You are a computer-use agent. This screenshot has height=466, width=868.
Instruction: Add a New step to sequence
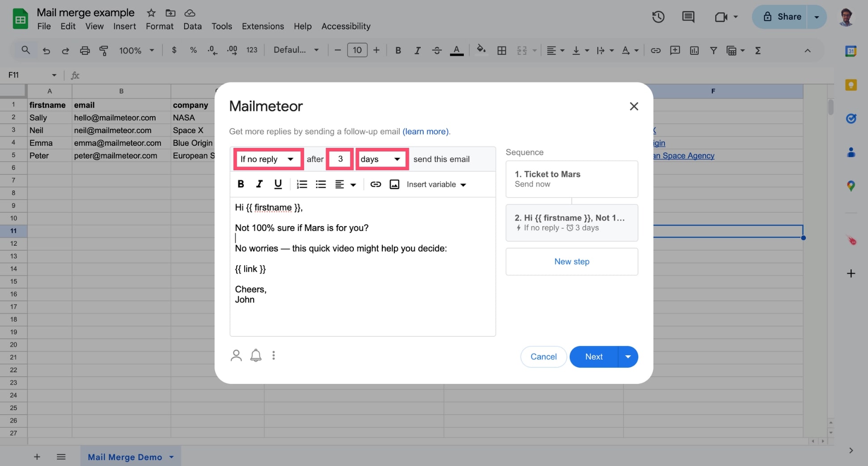pyautogui.click(x=572, y=261)
